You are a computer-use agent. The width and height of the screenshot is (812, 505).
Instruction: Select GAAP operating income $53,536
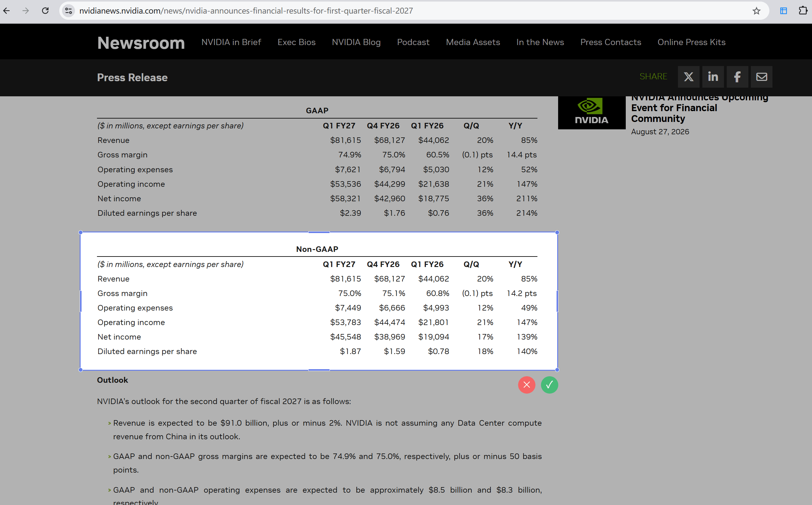[346, 184]
